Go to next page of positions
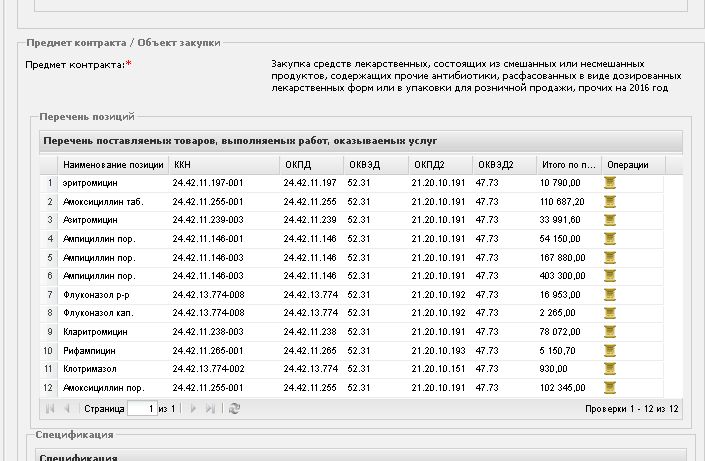This screenshot has height=461, width=705. click(193, 409)
